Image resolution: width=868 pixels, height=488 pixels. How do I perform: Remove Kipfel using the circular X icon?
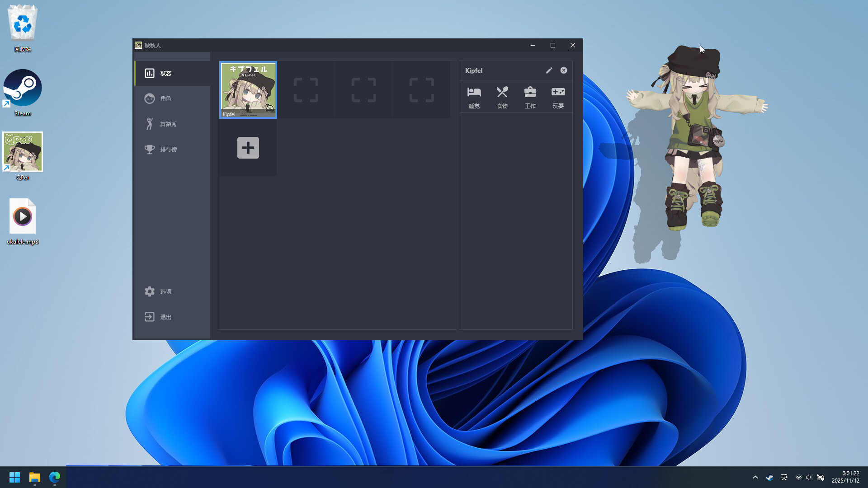(x=563, y=70)
